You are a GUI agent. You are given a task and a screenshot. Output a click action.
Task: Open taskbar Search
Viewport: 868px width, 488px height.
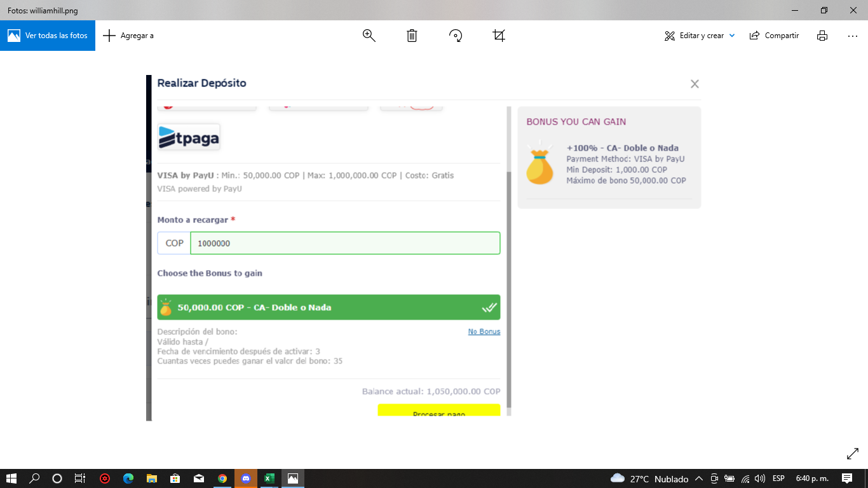[x=34, y=478]
